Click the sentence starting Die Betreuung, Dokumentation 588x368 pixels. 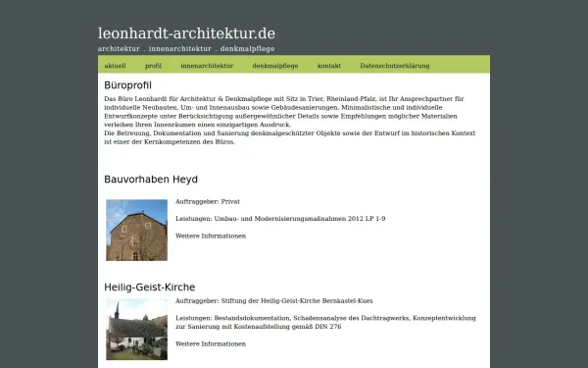point(290,137)
